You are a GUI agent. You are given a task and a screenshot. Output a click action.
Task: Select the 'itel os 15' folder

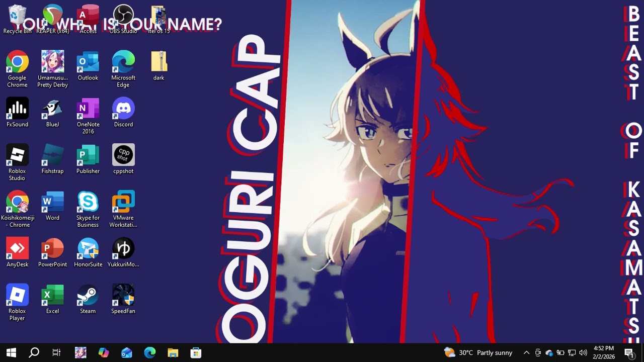pyautogui.click(x=158, y=19)
